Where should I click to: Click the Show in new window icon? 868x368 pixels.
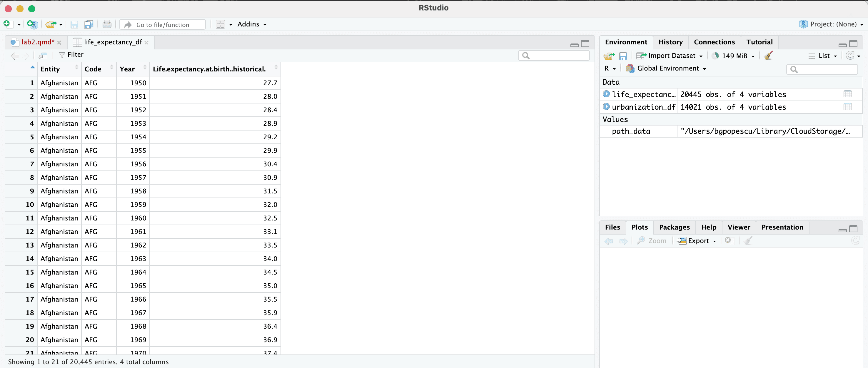tap(43, 55)
